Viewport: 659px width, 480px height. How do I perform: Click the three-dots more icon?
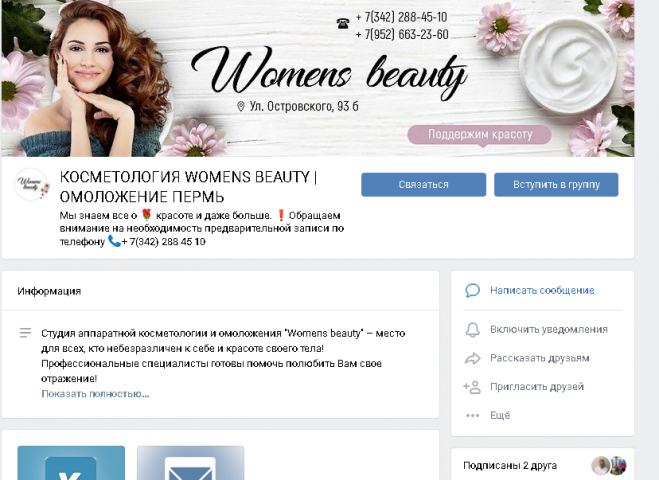click(472, 415)
